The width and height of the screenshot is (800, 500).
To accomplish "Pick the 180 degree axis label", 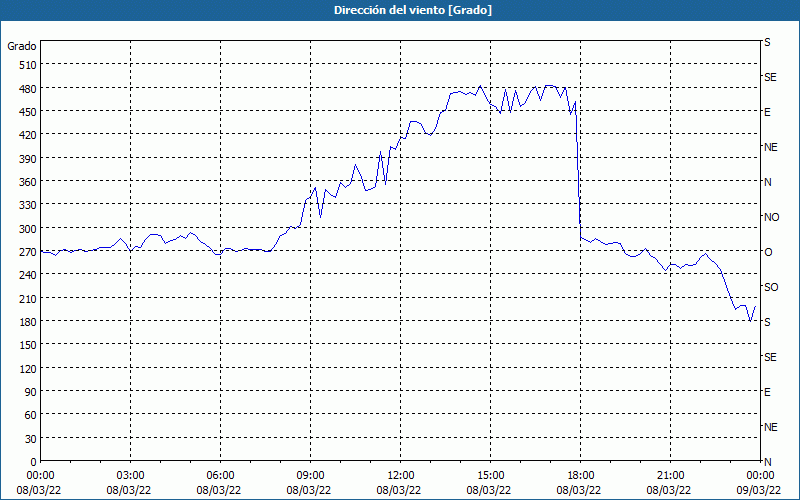I will tap(28, 322).
